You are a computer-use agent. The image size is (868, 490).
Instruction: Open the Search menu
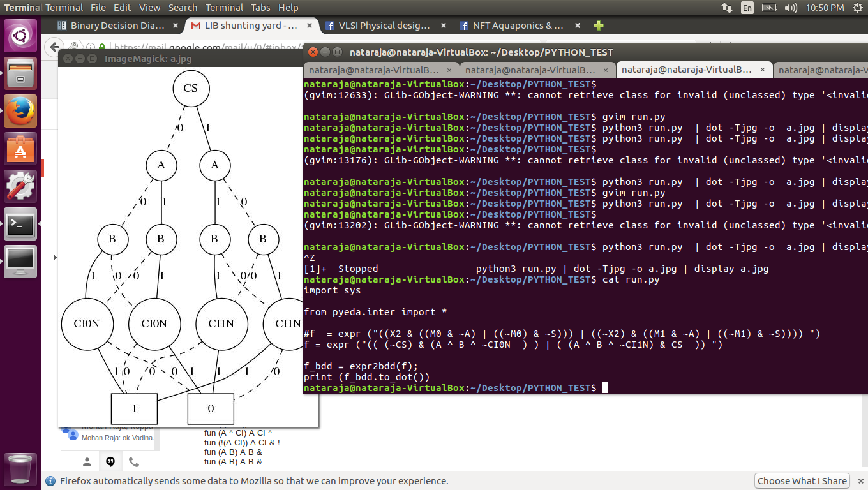click(183, 8)
